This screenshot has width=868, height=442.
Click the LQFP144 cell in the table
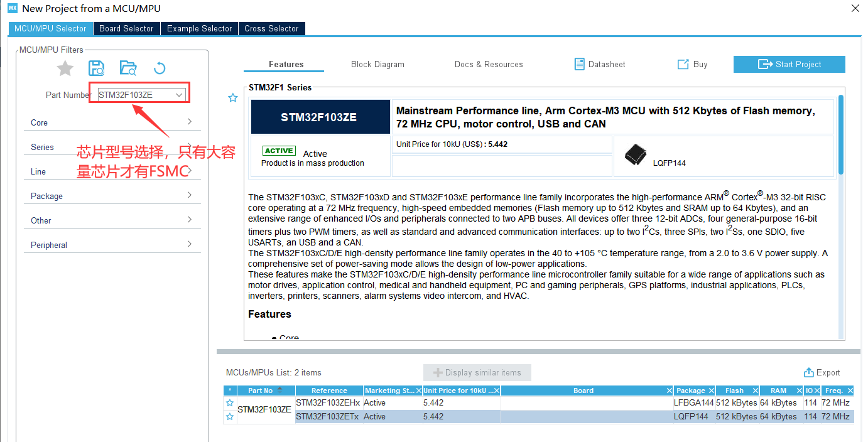pyautogui.click(x=694, y=416)
